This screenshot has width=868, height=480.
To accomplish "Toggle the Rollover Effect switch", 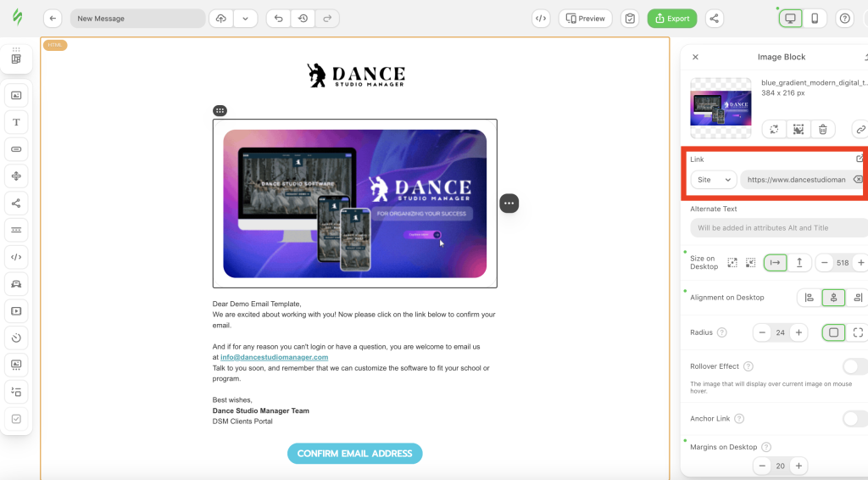I will tap(854, 366).
